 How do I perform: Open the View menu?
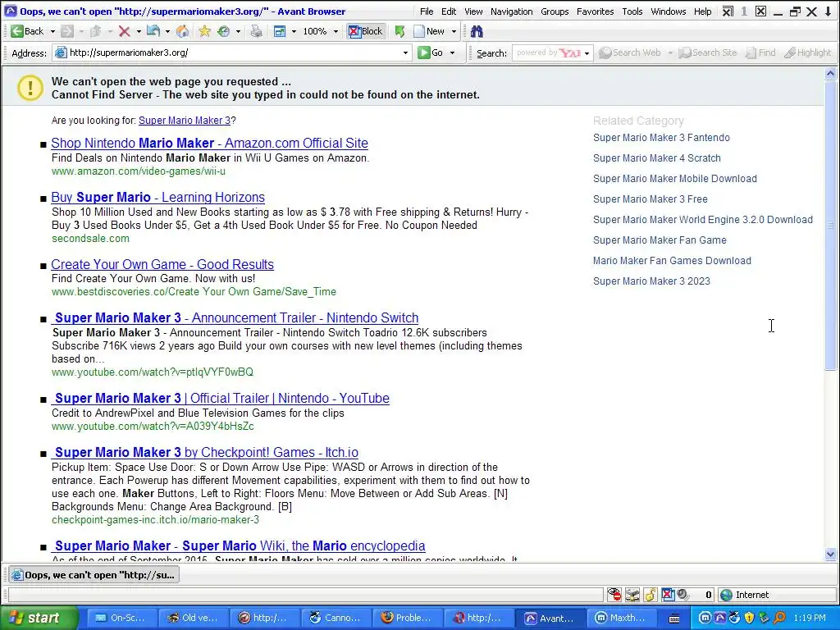(473, 11)
